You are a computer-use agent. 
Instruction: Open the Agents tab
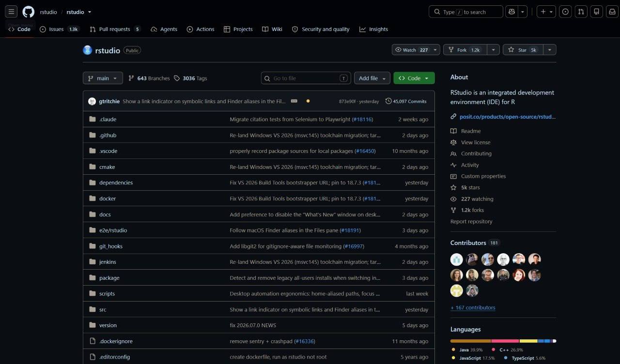[164, 29]
